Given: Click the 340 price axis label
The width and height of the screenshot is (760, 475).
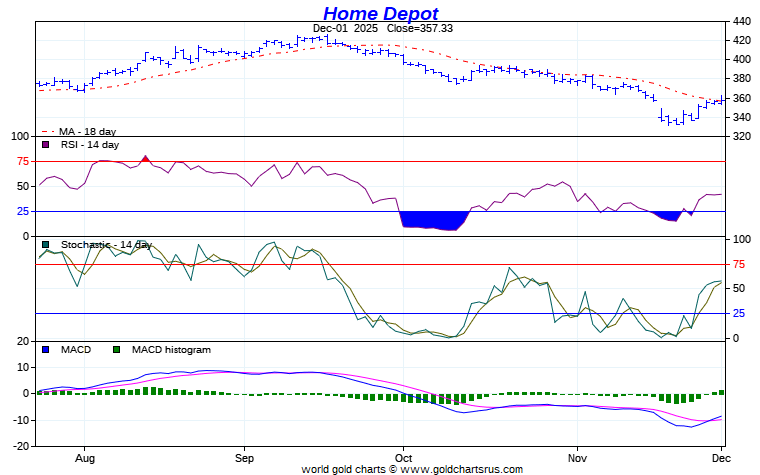Looking at the screenshot, I should point(742,117).
